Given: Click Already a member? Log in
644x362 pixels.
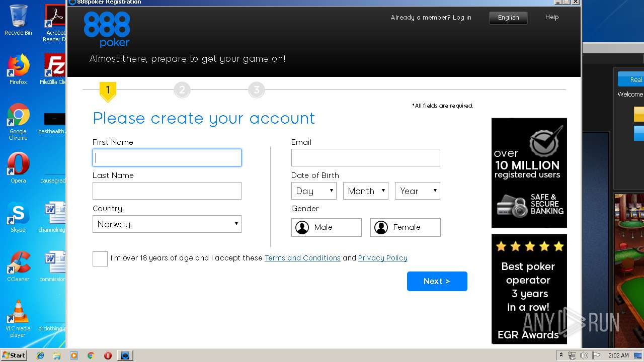Looking at the screenshot, I should [x=431, y=18].
